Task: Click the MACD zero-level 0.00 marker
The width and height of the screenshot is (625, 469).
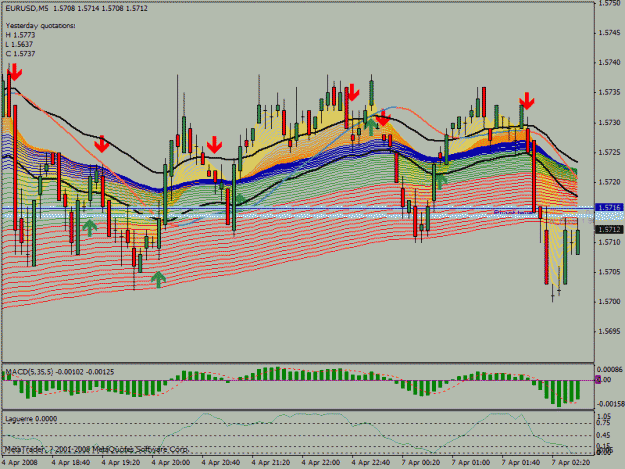Action: pos(605,380)
